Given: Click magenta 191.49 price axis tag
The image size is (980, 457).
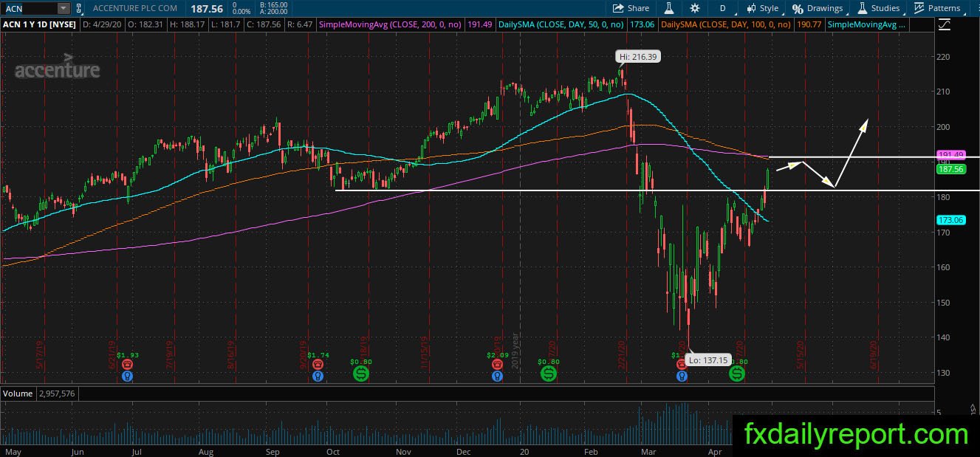Looking at the screenshot, I should pos(951,155).
